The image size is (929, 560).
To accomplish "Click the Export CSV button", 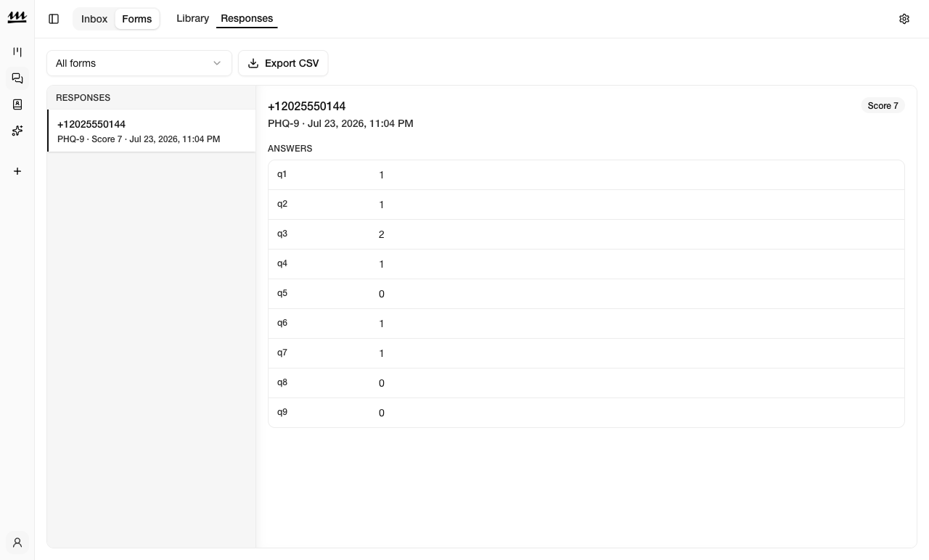I will click(283, 63).
